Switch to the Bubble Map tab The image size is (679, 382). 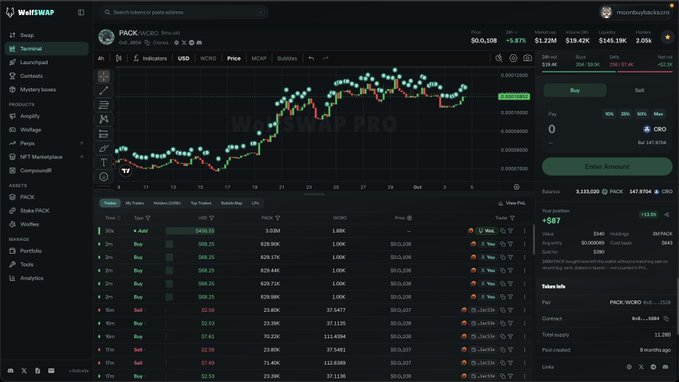(232, 203)
